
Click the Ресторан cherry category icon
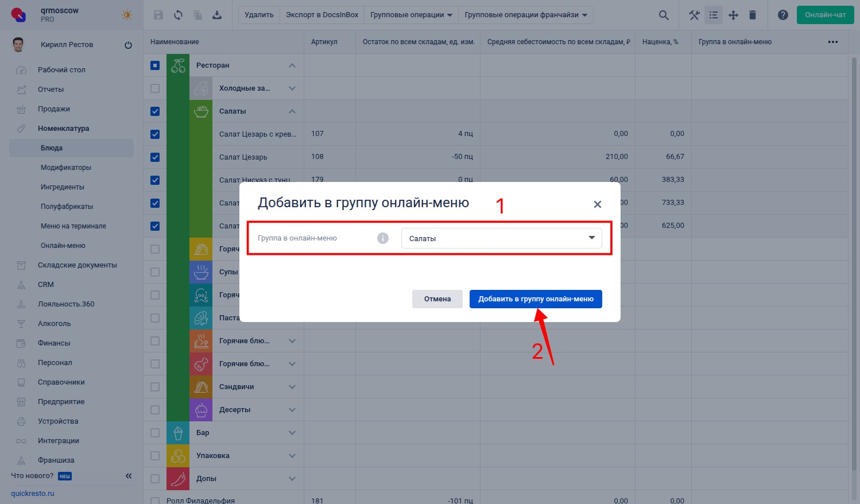[178, 65]
